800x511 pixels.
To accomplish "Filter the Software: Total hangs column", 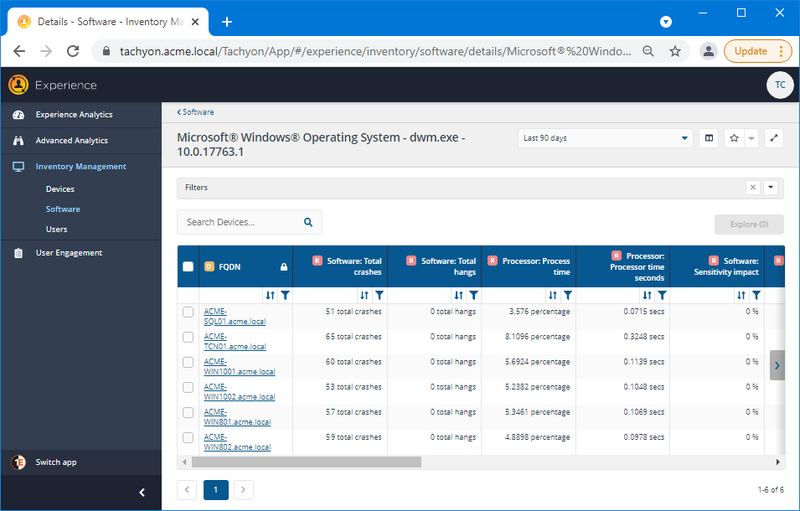I will tap(473, 295).
